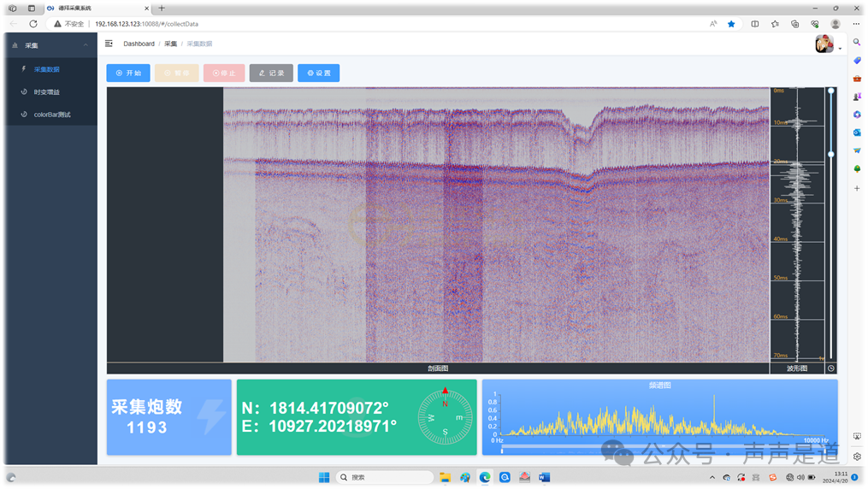Open Edge sidebar paper plane Drop icon
This screenshot has height=489, width=868.
pos(857,150)
